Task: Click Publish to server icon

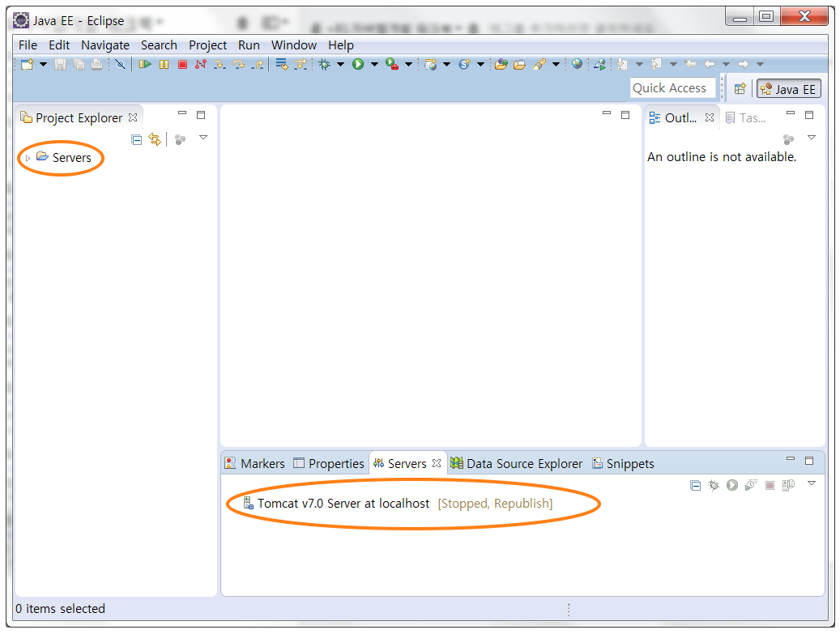Action: (788, 485)
